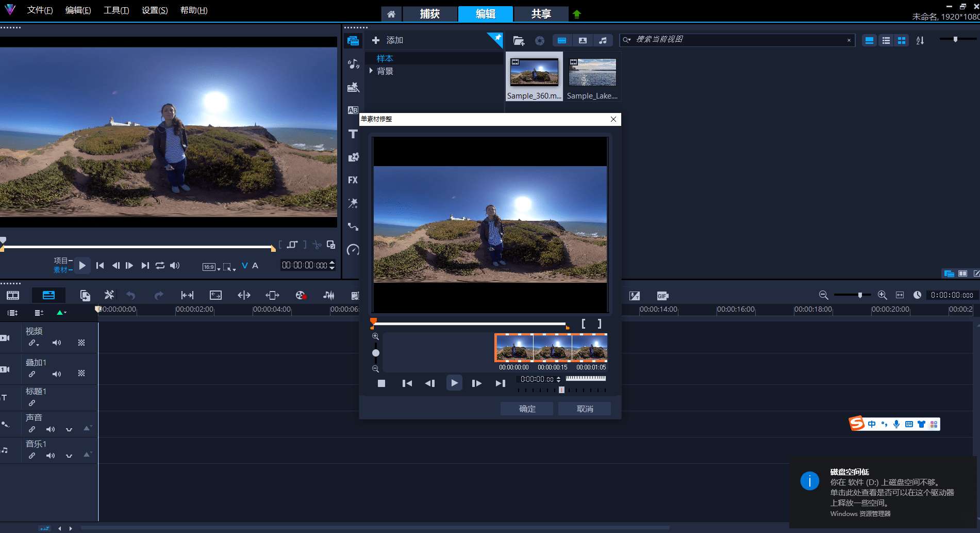Image resolution: width=980 pixels, height=533 pixels.
Task: Click the timeline zoom in magnifier
Action: click(883, 295)
